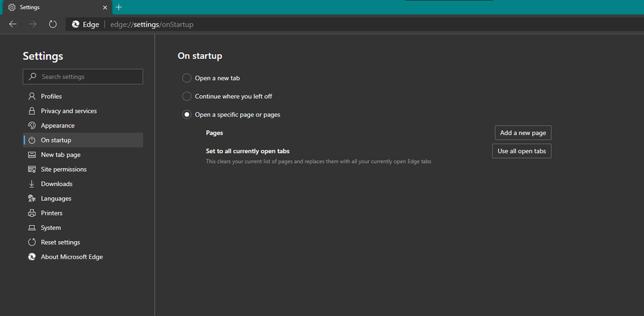The image size is (644, 316).
Task: Click the Appearance palette icon
Action: click(32, 125)
